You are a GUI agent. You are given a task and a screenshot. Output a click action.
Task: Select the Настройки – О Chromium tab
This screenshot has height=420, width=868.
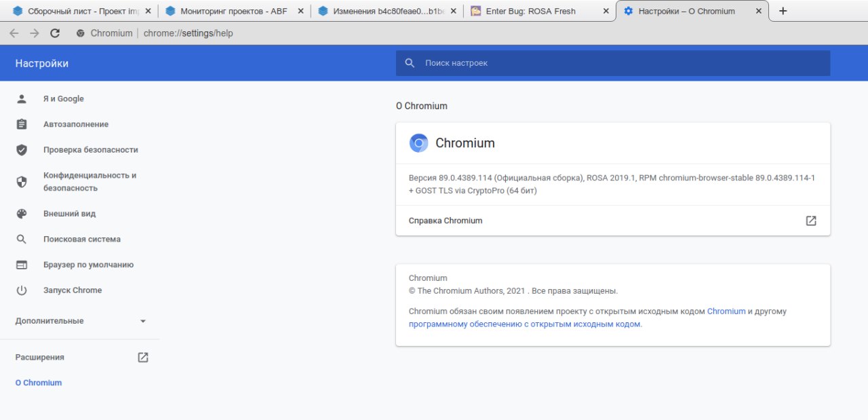(x=692, y=11)
